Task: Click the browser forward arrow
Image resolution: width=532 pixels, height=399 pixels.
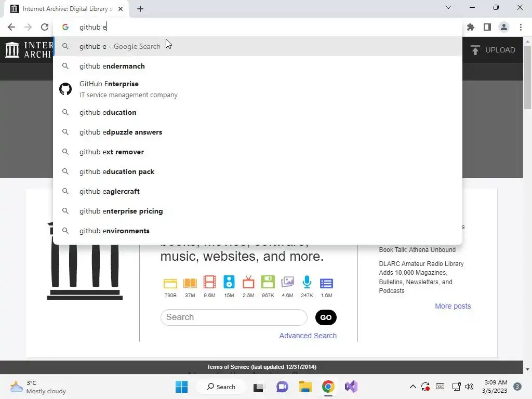Action: click(28, 27)
